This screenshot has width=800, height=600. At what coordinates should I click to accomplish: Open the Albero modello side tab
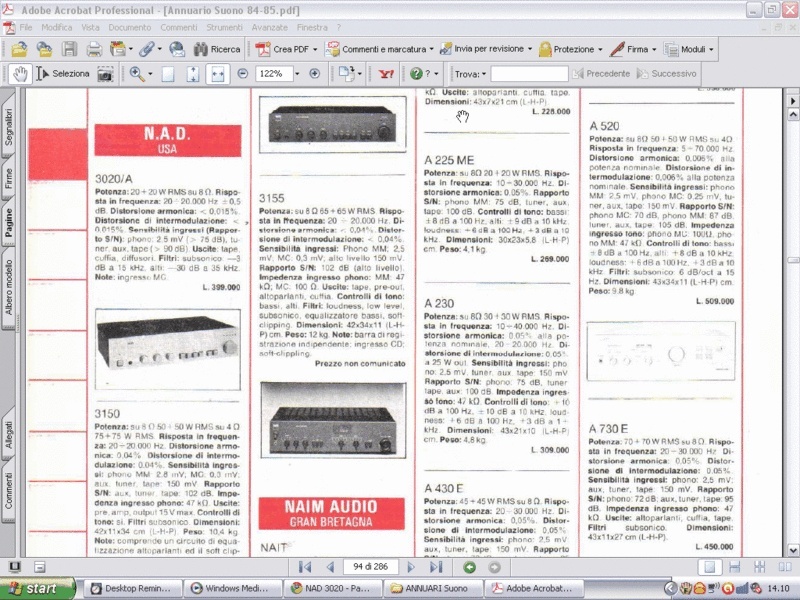click(8, 287)
